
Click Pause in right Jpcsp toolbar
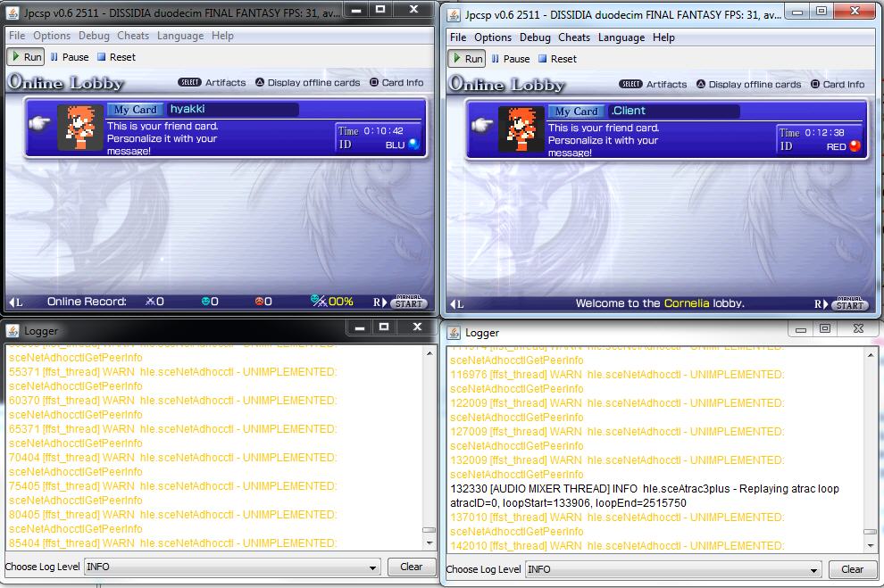(x=510, y=59)
